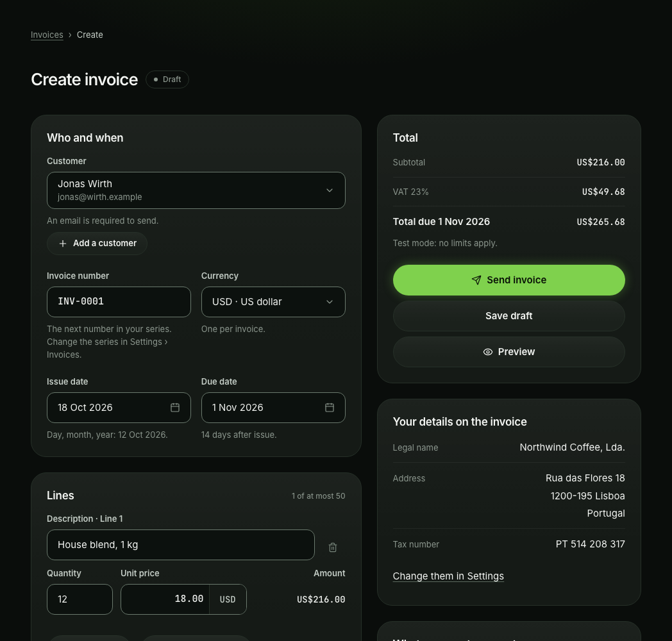Click the Quantity field showing 12
The width and height of the screenshot is (672, 641).
(80, 599)
